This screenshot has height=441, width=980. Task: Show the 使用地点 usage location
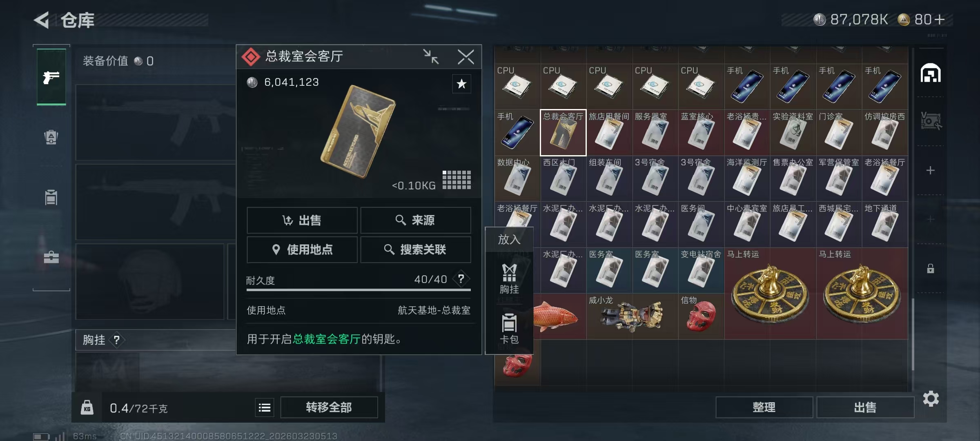pyautogui.click(x=302, y=249)
